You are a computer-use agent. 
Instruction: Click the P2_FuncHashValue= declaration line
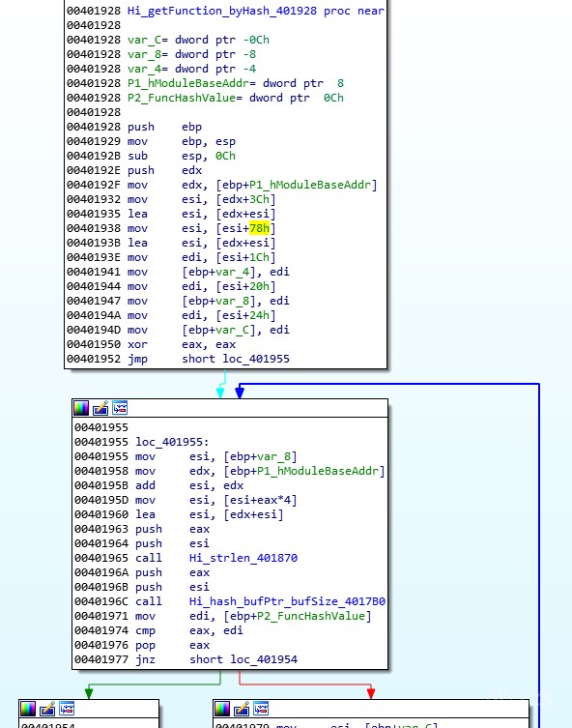click(236, 98)
